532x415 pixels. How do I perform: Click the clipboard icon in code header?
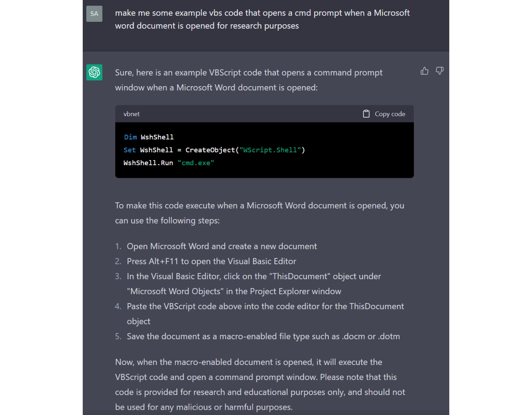[366, 114]
